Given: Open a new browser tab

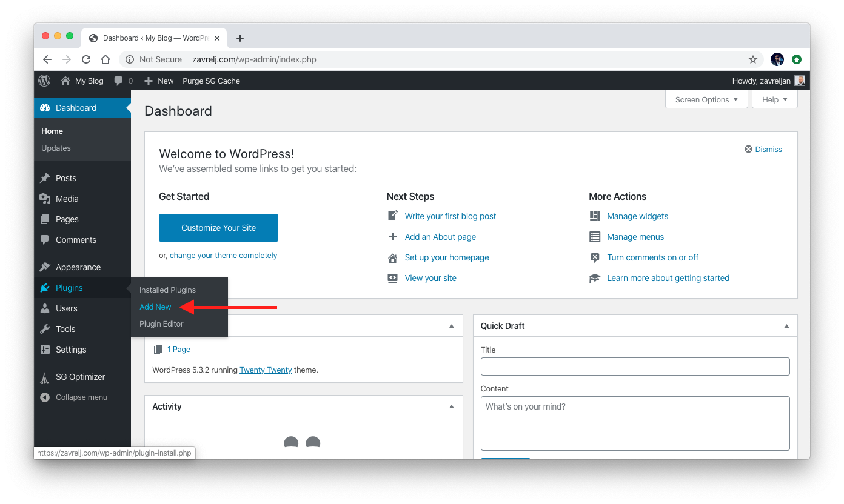Looking at the screenshot, I should click(x=239, y=38).
